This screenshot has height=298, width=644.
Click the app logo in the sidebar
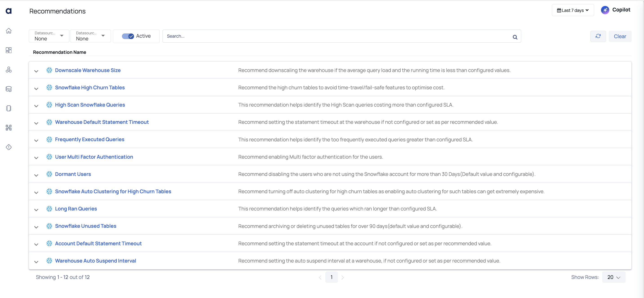click(x=9, y=11)
